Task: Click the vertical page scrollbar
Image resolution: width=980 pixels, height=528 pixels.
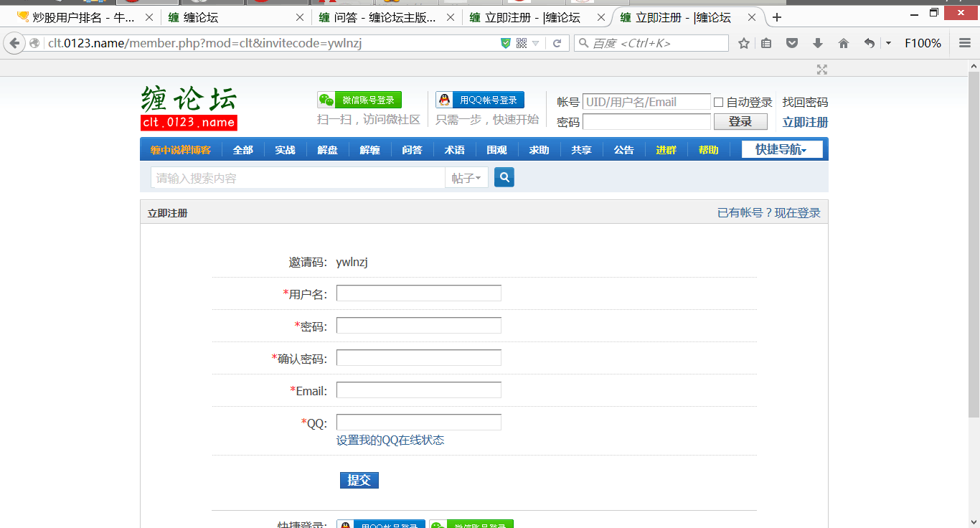Action: (974, 244)
